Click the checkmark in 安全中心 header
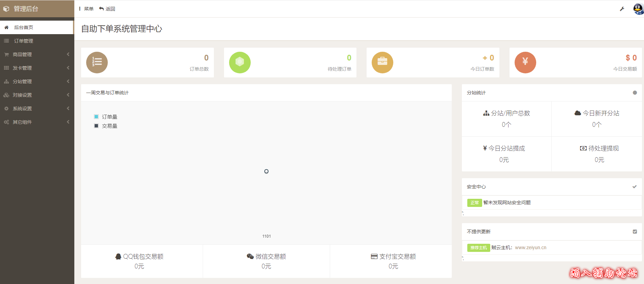This screenshot has height=284, width=644. click(x=635, y=187)
